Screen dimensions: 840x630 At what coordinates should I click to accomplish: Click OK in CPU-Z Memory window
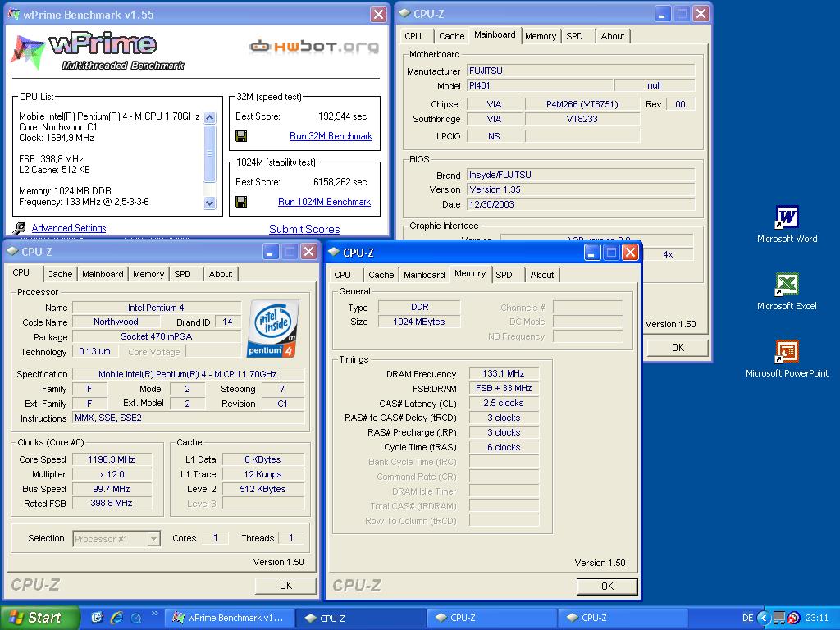607,586
